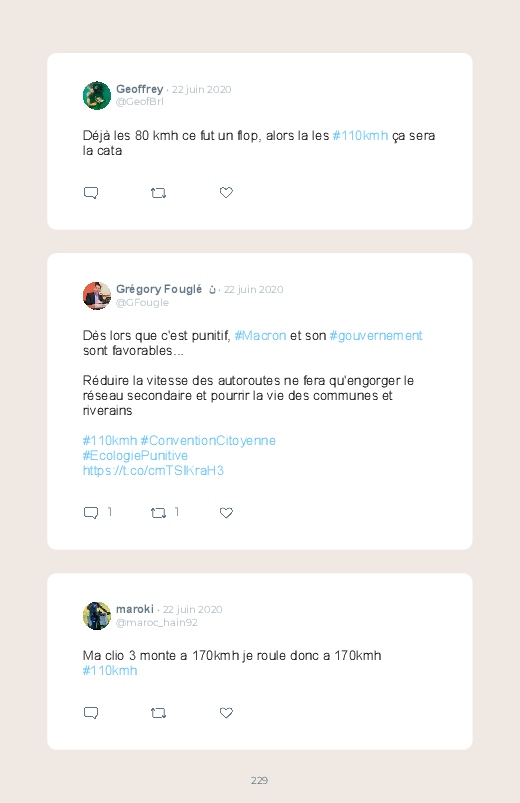This screenshot has height=803, width=520.
Task: Open Grégory Fouglé's profile picture
Action: tap(97, 295)
